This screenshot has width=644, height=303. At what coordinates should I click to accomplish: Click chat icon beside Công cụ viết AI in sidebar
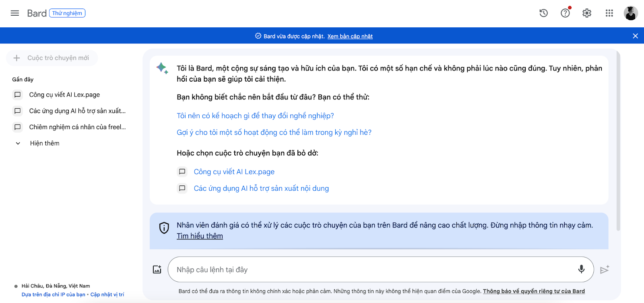pyautogui.click(x=17, y=95)
